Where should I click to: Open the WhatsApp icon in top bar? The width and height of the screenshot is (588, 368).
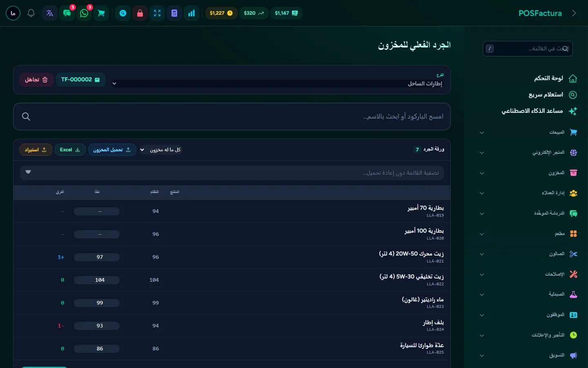click(84, 13)
